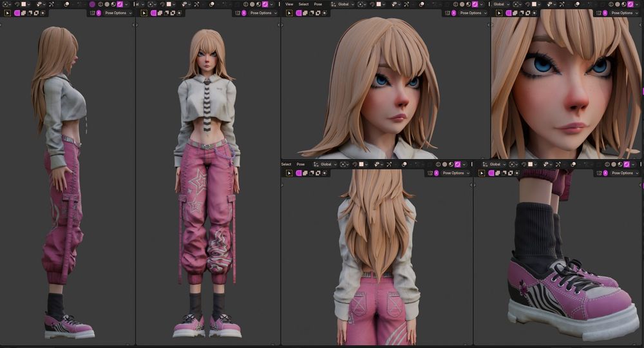The height and width of the screenshot is (348, 644).
Task: Expand sidebar arrow at side-view viewport edge
Action: [x=135, y=24]
